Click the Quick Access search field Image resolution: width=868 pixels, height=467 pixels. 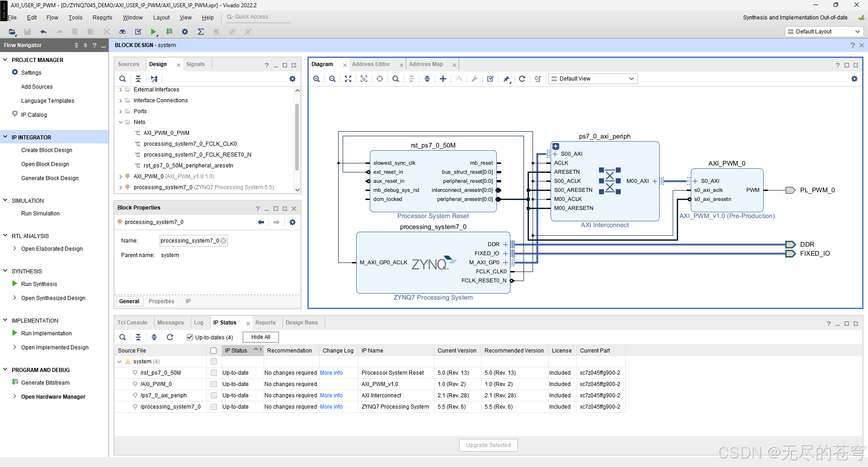tap(258, 17)
